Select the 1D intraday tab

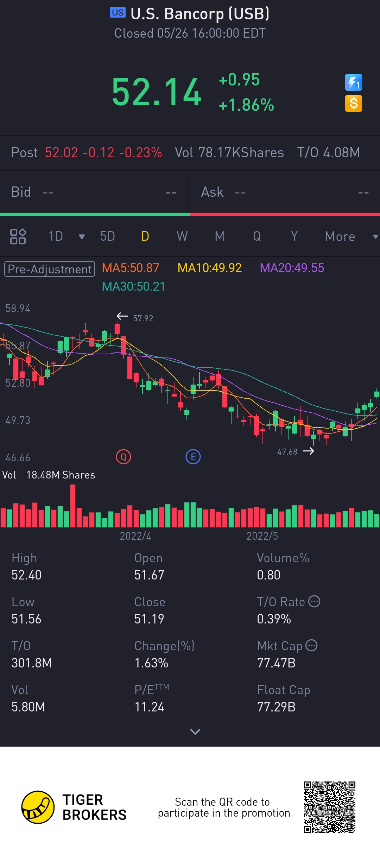point(56,236)
